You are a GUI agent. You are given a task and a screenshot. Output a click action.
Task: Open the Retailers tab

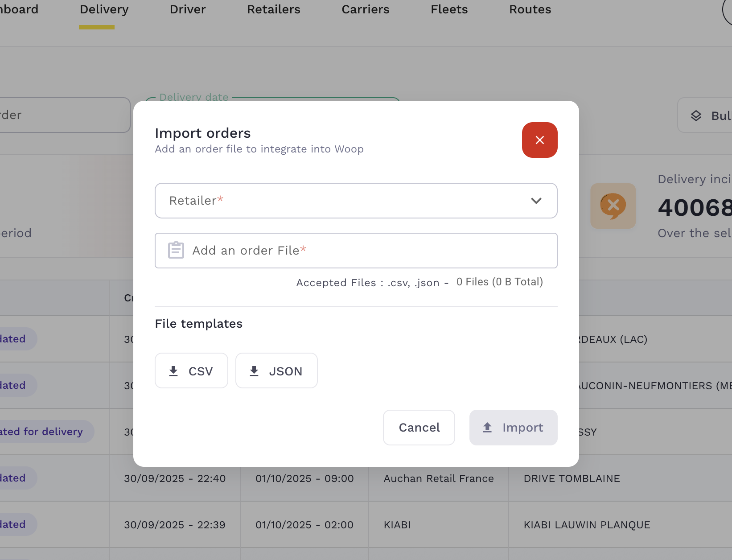[x=274, y=10]
